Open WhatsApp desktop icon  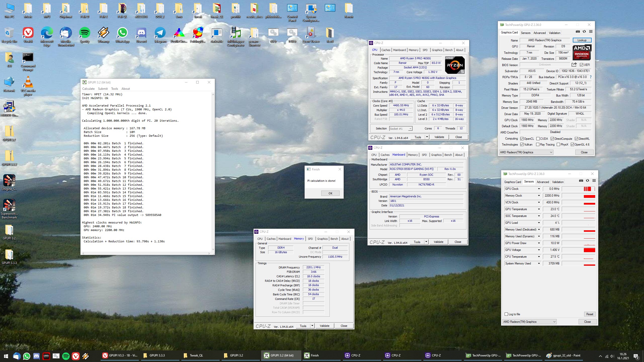123,35
